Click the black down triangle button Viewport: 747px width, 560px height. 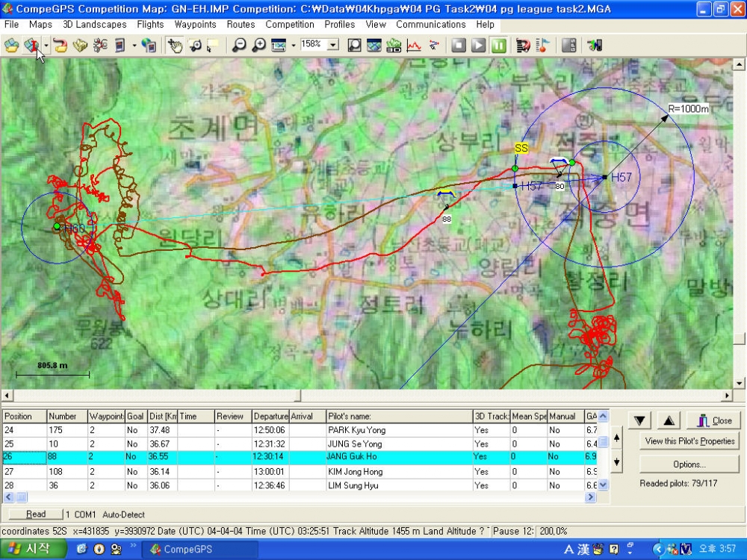coord(640,420)
